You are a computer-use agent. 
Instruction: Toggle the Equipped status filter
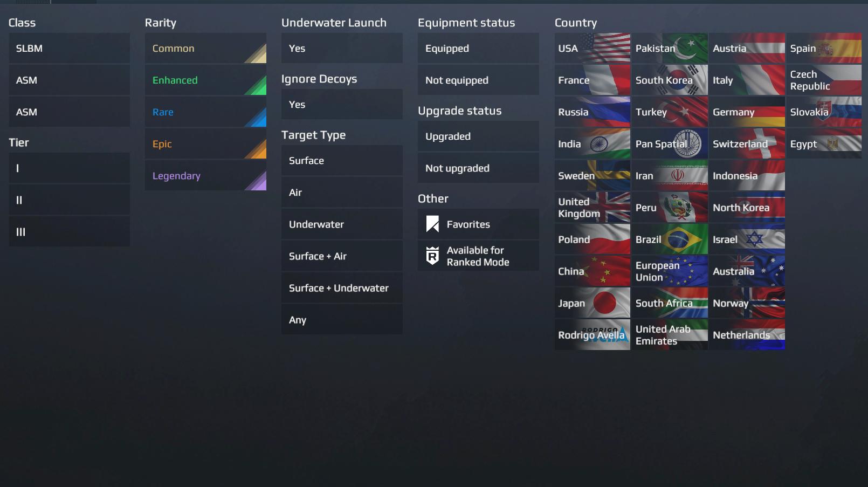pyautogui.click(x=478, y=48)
